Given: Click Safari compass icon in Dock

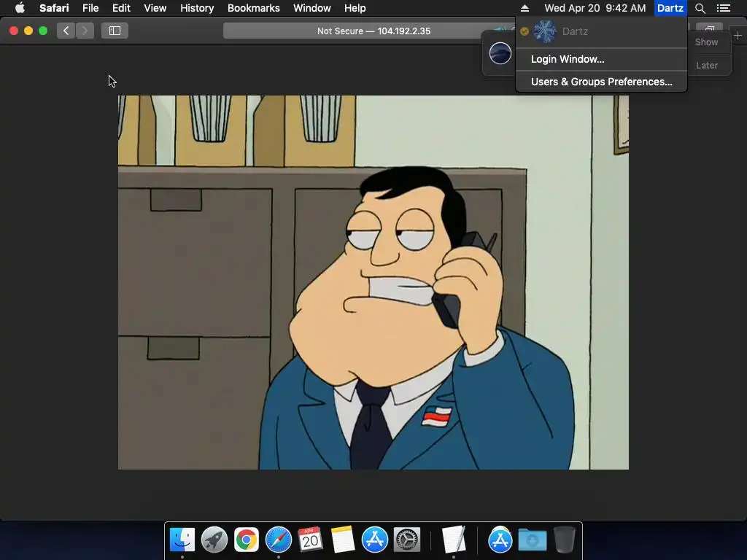Looking at the screenshot, I should click(x=278, y=540).
